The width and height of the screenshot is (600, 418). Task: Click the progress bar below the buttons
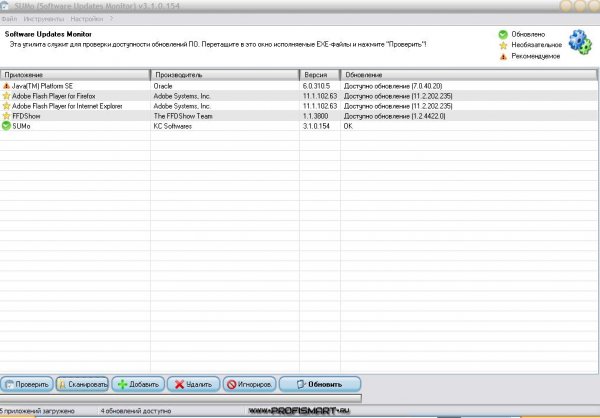pos(181,398)
